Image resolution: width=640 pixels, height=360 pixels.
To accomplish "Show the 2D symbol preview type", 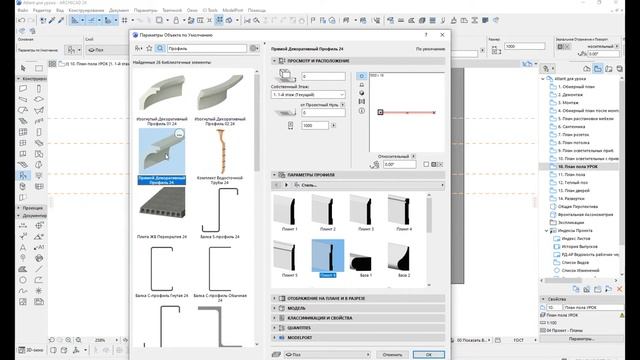I will tap(361, 76).
